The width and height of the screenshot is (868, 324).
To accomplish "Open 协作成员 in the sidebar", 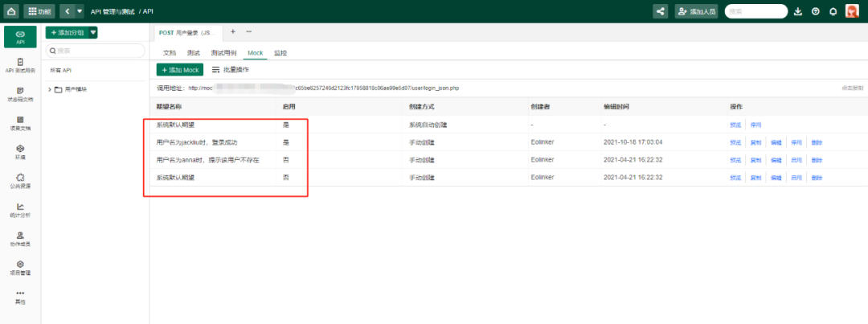I will pos(20,239).
